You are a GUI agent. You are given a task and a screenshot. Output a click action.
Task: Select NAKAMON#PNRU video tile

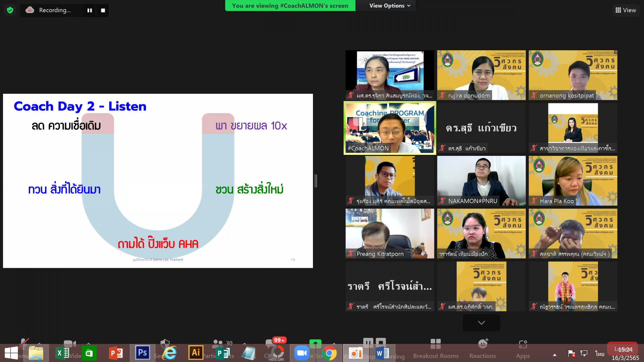click(x=481, y=181)
